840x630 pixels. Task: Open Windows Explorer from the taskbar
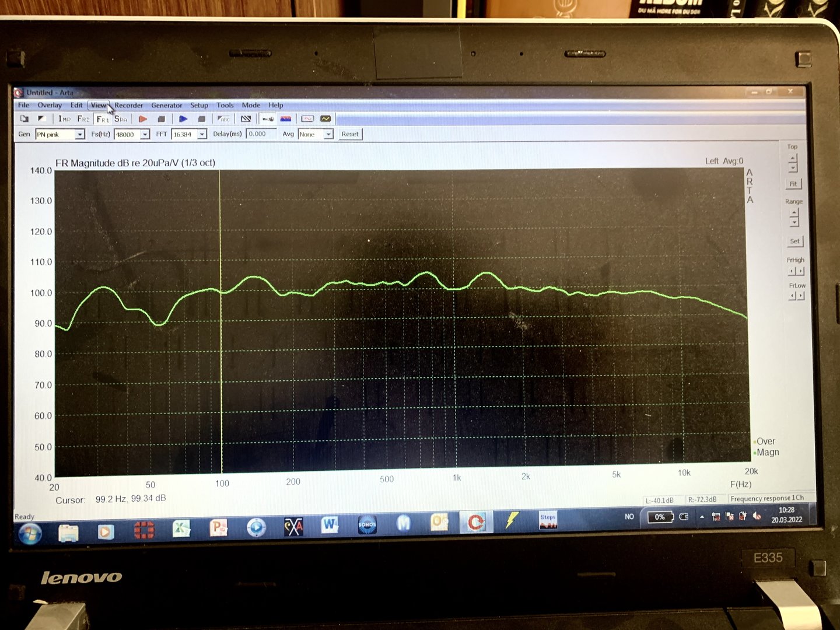(68, 532)
